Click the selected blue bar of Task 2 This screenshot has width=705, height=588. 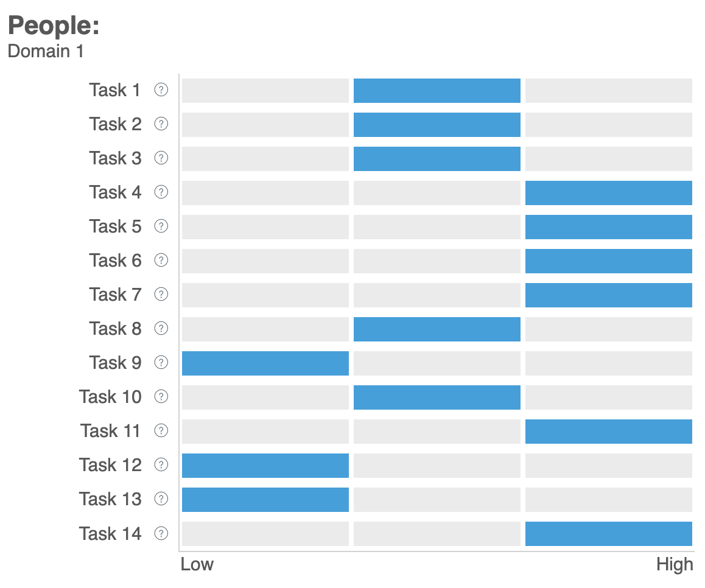tap(437, 125)
